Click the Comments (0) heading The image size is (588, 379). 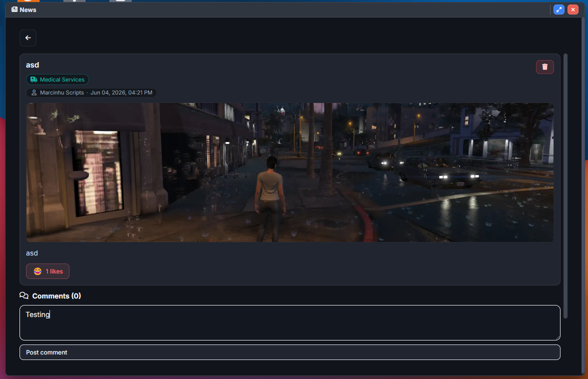coord(56,296)
